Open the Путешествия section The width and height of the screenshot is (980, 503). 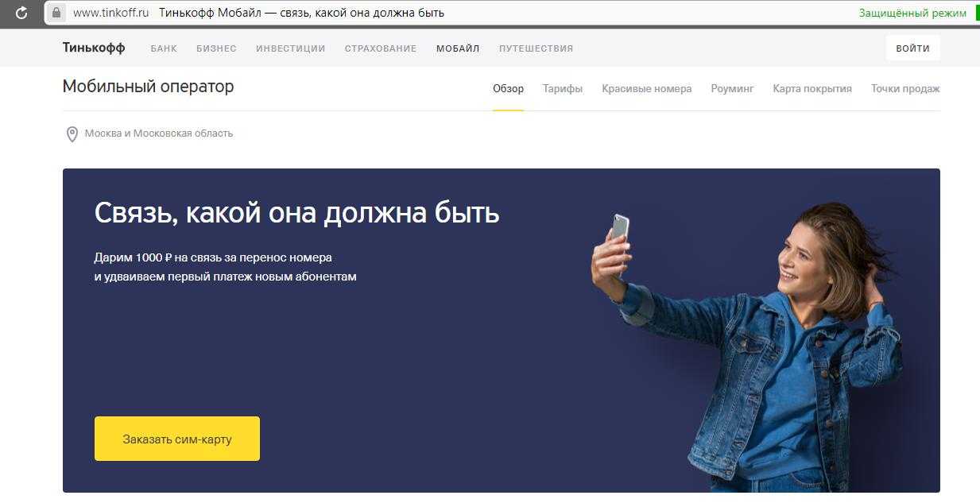[536, 48]
